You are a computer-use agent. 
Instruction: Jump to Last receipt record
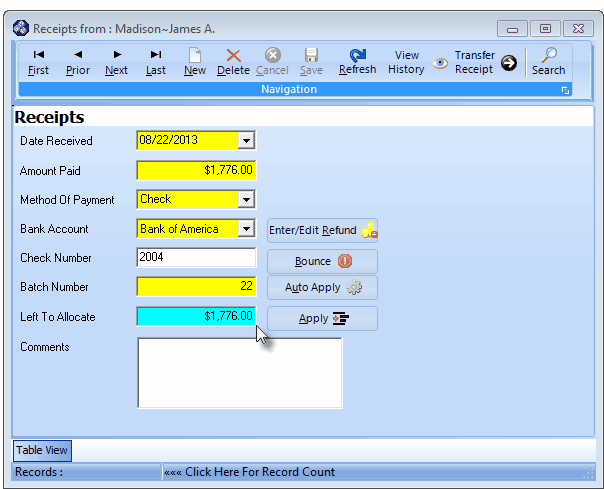tap(156, 62)
